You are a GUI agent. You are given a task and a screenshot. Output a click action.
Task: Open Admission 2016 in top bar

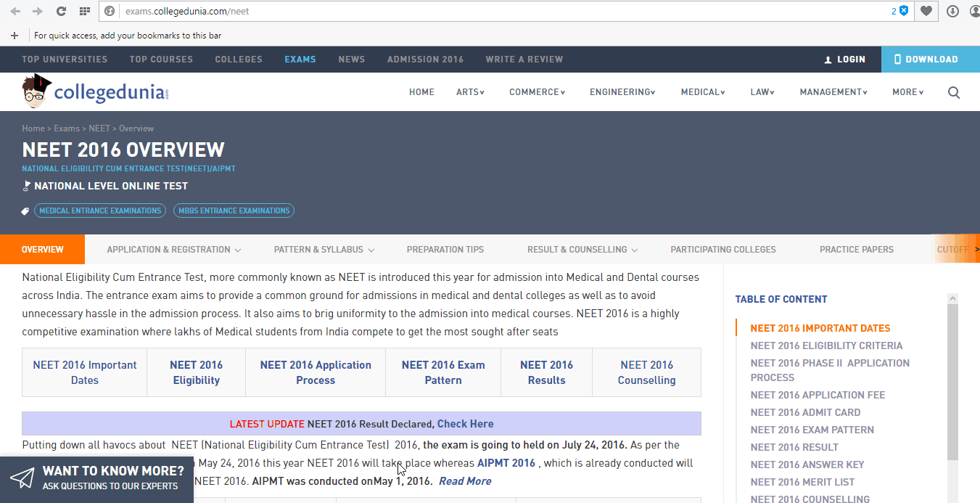click(x=425, y=60)
